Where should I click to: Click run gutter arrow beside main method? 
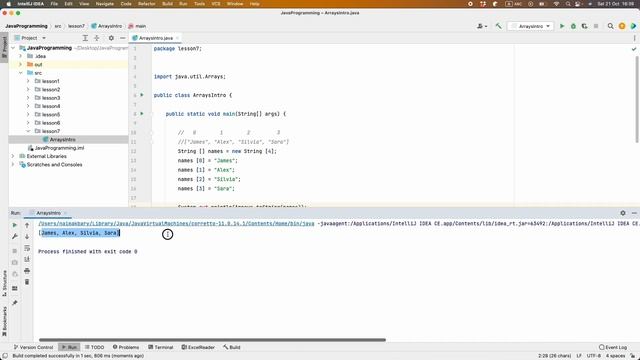(x=142, y=113)
